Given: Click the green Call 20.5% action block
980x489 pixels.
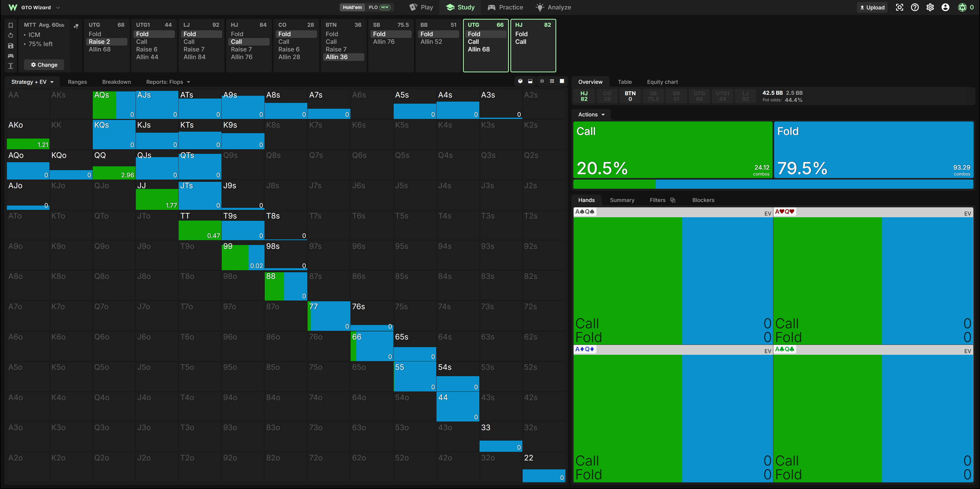Looking at the screenshot, I should [x=672, y=150].
